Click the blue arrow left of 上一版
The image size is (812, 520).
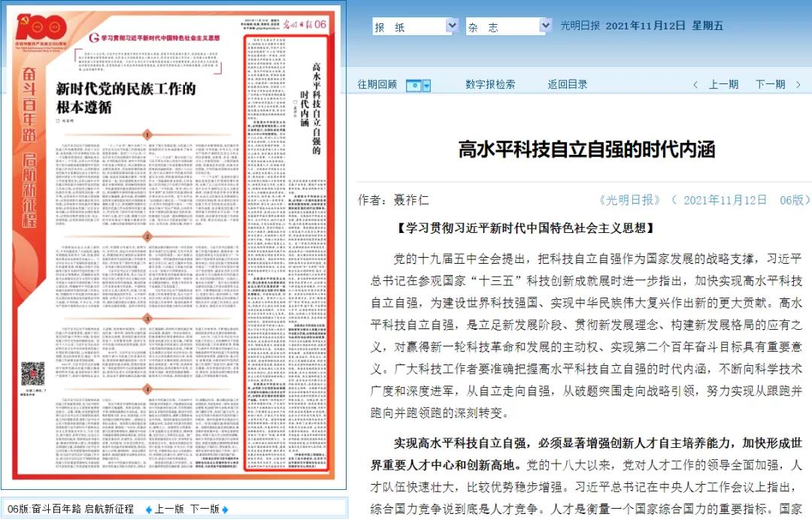coord(149,509)
